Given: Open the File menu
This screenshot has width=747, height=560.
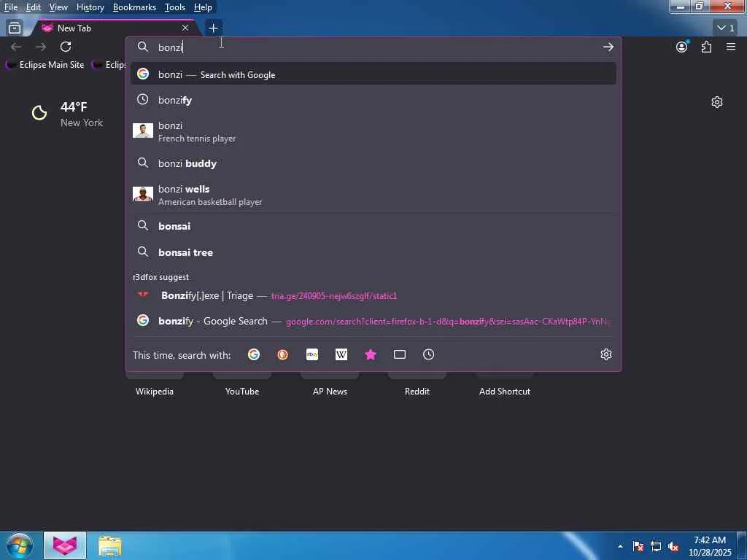Looking at the screenshot, I should pos(10,7).
